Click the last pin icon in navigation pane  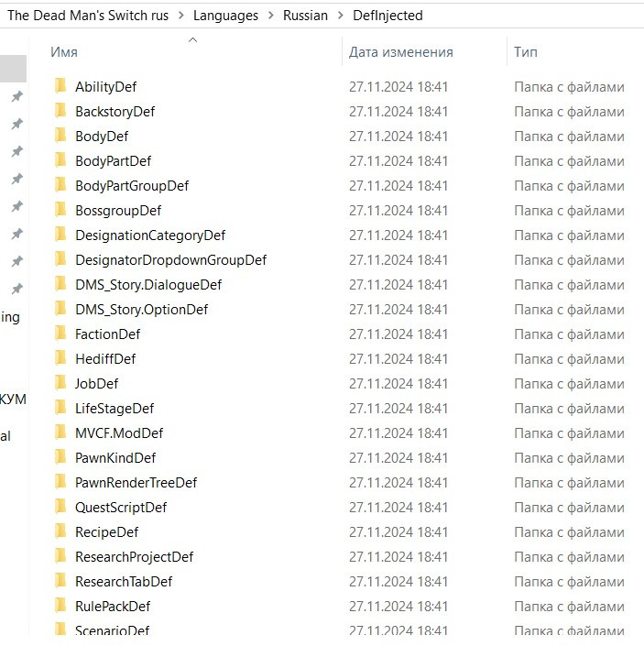(16, 289)
